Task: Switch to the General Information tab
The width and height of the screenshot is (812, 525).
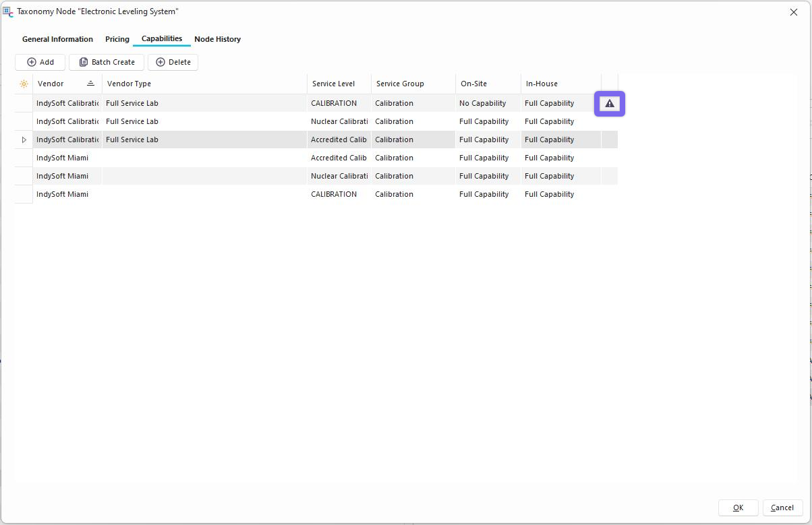Action: pyautogui.click(x=57, y=39)
